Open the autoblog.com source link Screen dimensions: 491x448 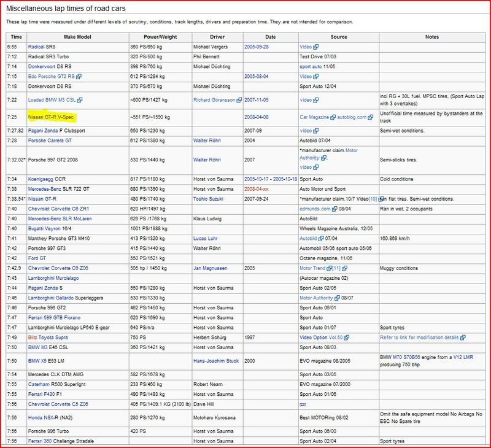(x=352, y=117)
